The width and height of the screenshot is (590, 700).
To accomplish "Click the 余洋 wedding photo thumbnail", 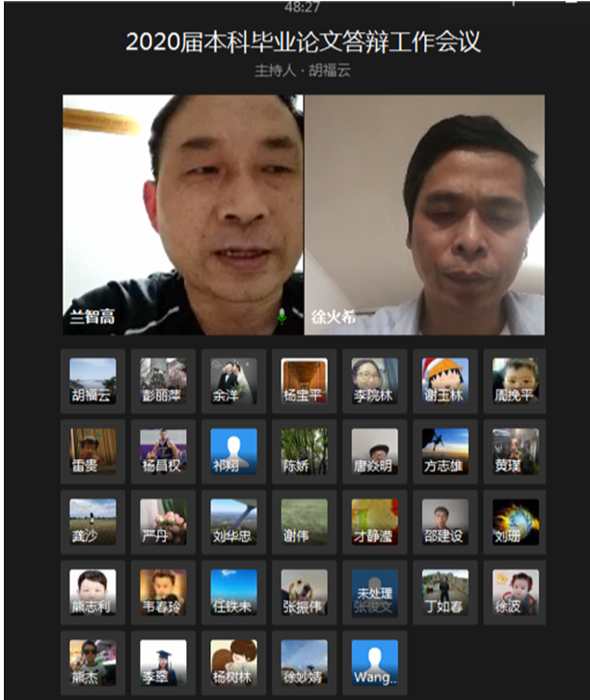I will 233,381.
